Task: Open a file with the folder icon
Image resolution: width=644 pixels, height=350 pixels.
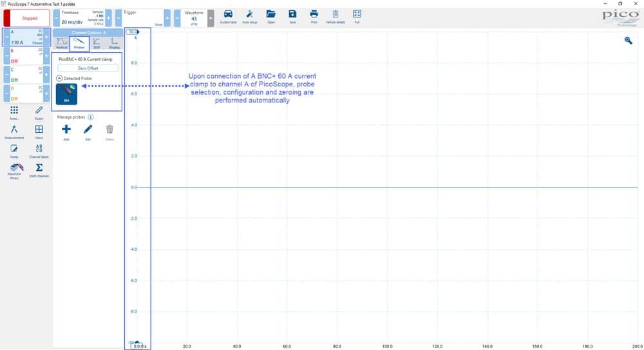Action: (x=270, y=17)
